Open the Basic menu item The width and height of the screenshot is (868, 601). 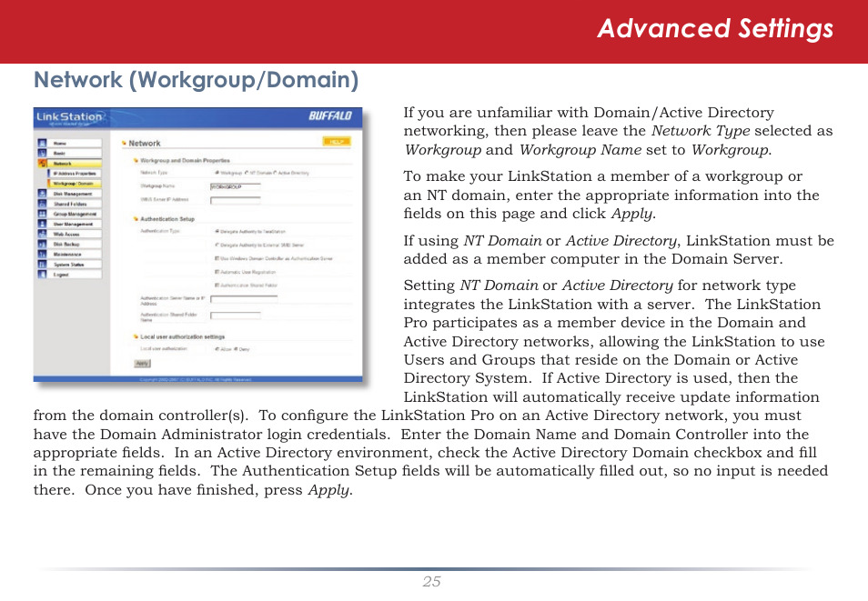pyautogui.click(x=75, y=153)
